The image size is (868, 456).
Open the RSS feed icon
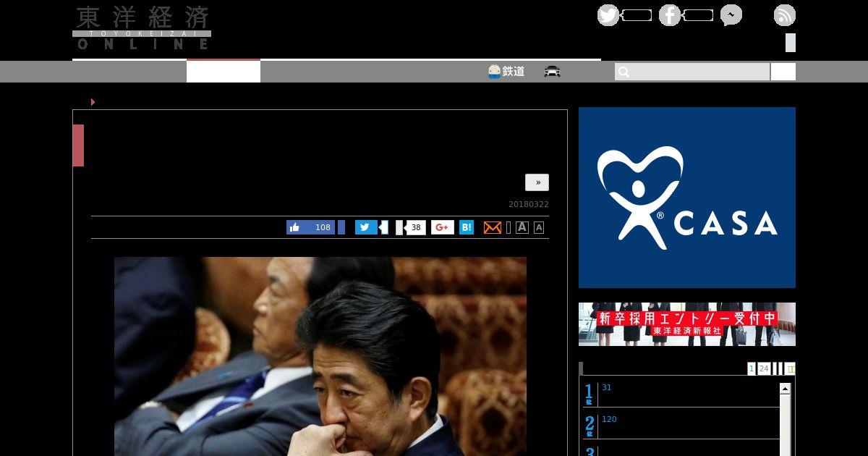pyautogui.click(x=785, y=15)
